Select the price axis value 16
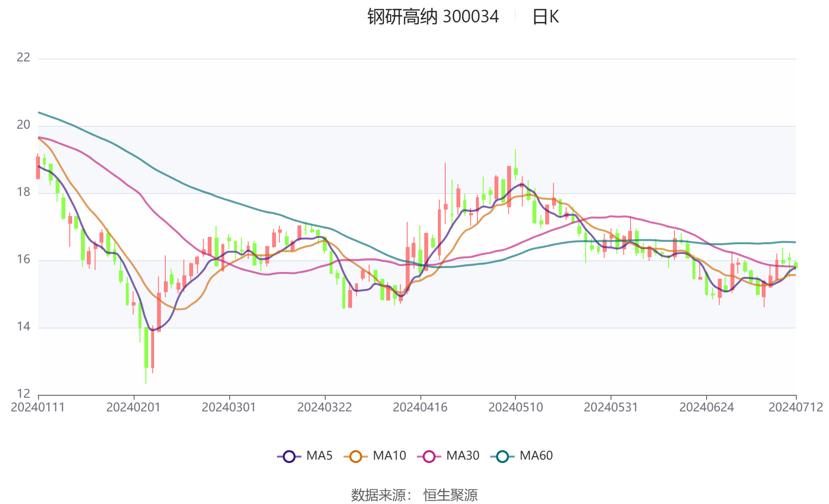829x504 pixels. (23, 259)
